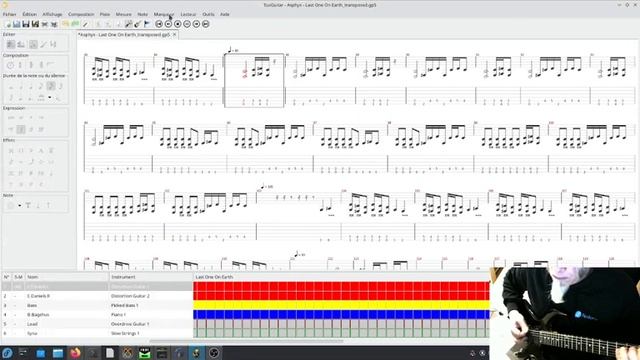The height and width of the screenshot is (360, 640).
Task: Open the Édition menu
Action: 29,14
